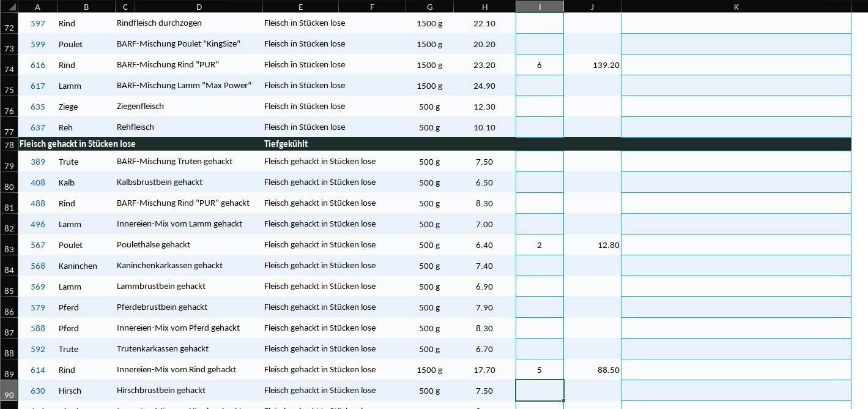Click cell "Kaninchenkarkassen gehackt"
This screenshot has width=868, height=409.
pos(169,266)
